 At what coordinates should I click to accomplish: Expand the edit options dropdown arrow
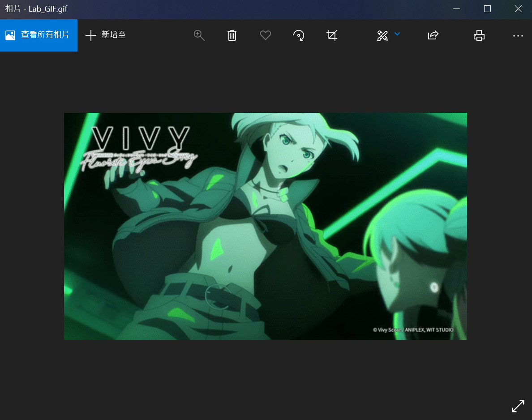click(x=397, y=34)
